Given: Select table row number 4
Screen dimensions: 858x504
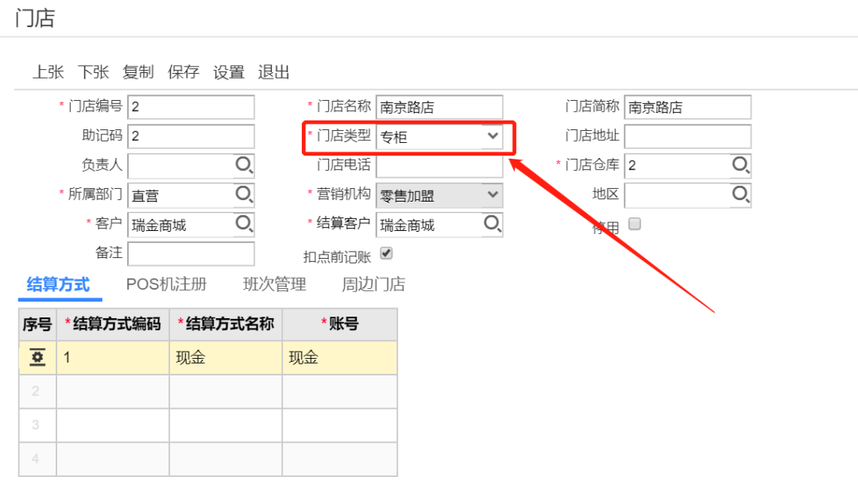Looking at the screenshot, I should click(x=208, y=460).
